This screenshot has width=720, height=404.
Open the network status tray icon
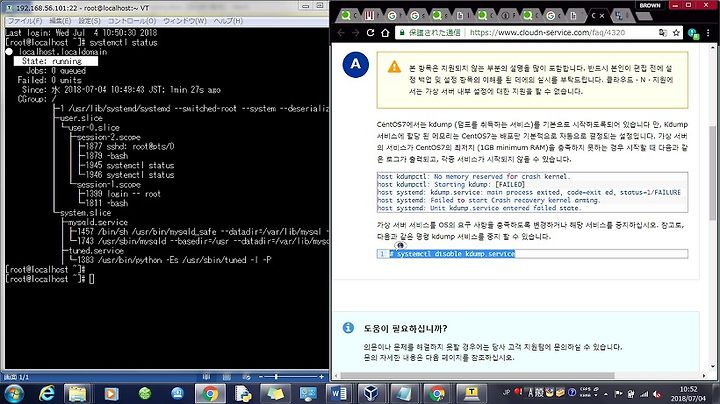(x=644, y=394)
